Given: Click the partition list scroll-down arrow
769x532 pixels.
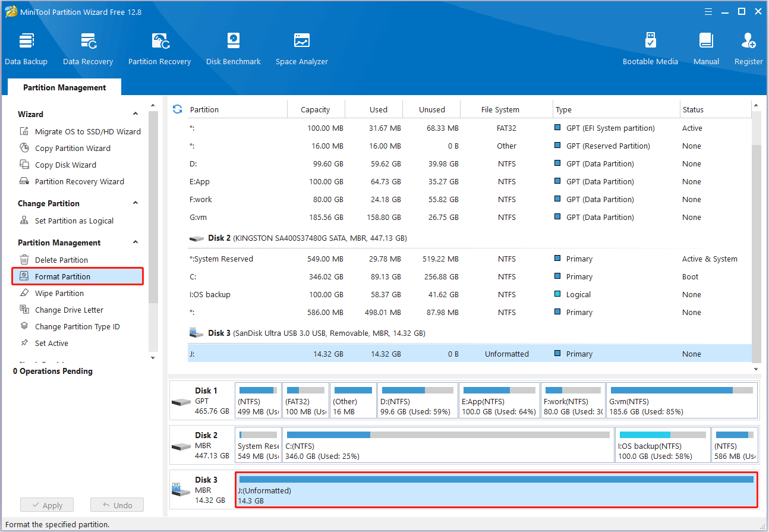Looking at the screenshot, I should (756, 369).
